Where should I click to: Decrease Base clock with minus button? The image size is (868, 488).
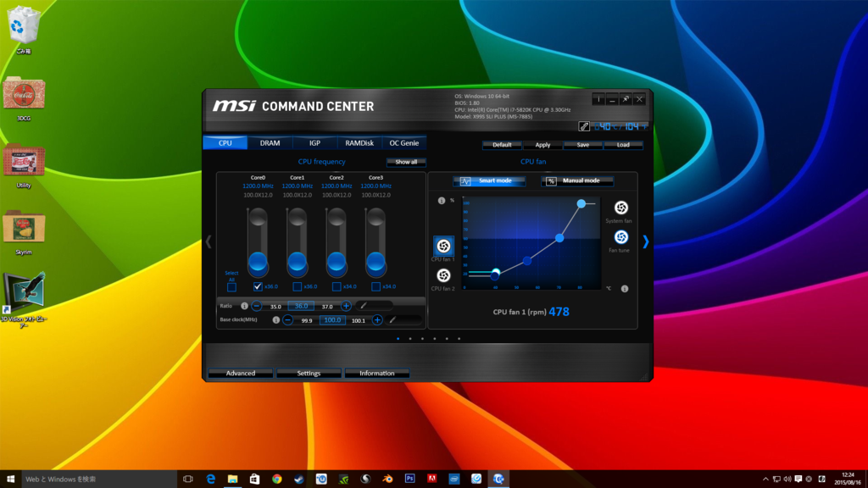[x=288, y=319]
